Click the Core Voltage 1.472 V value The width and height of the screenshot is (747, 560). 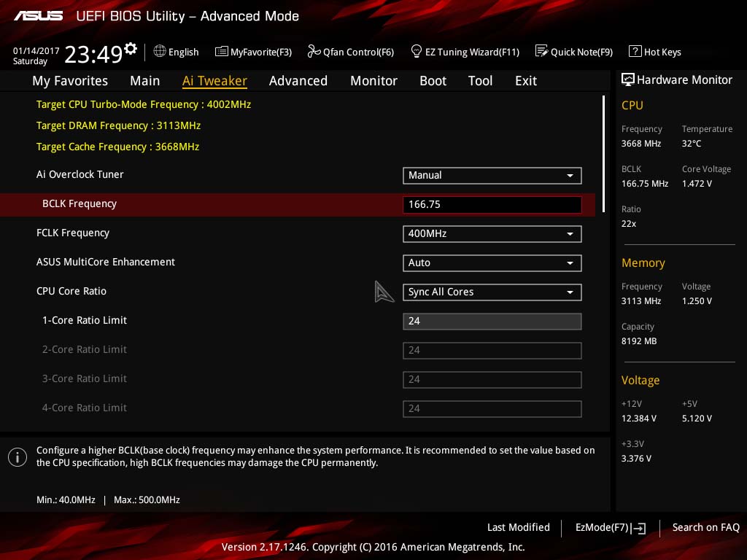click(x=697, y=183)
